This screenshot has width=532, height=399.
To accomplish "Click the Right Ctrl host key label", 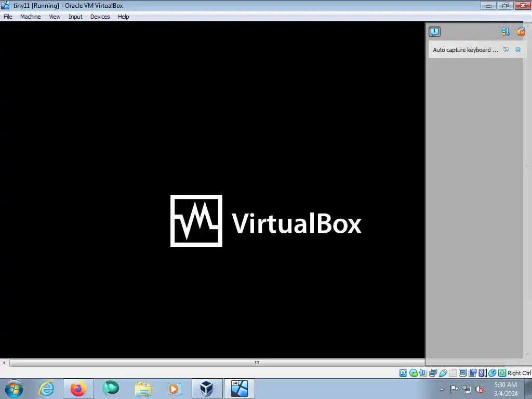I will tap(519, 373).
